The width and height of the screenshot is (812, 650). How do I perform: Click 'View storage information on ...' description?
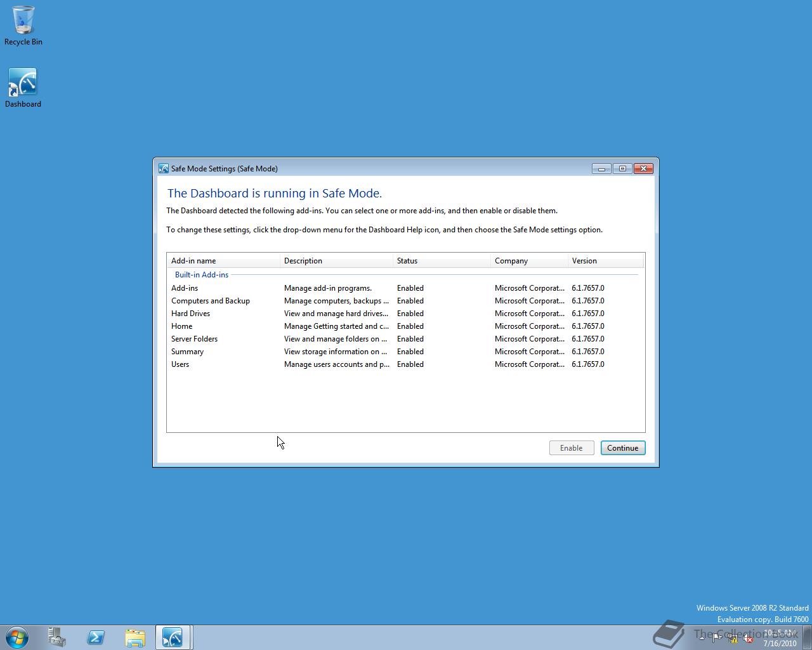point(336,352)
